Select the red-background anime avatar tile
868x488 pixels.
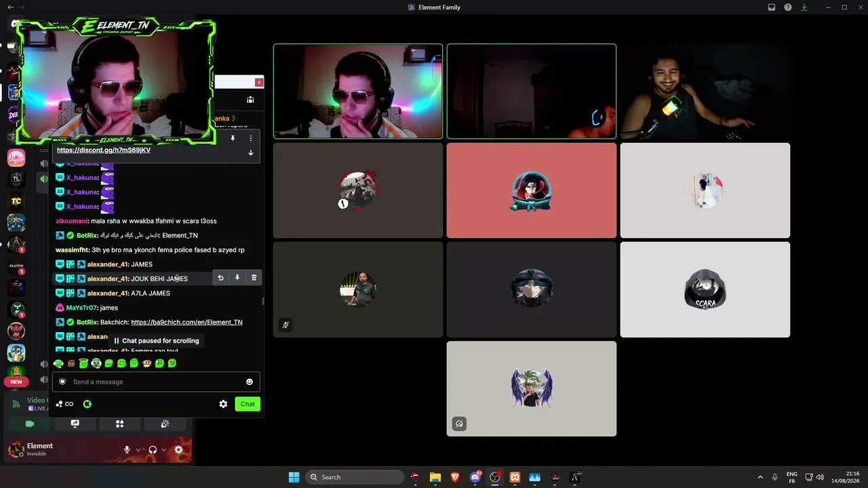pyautogui.click(x=532, y=190)
